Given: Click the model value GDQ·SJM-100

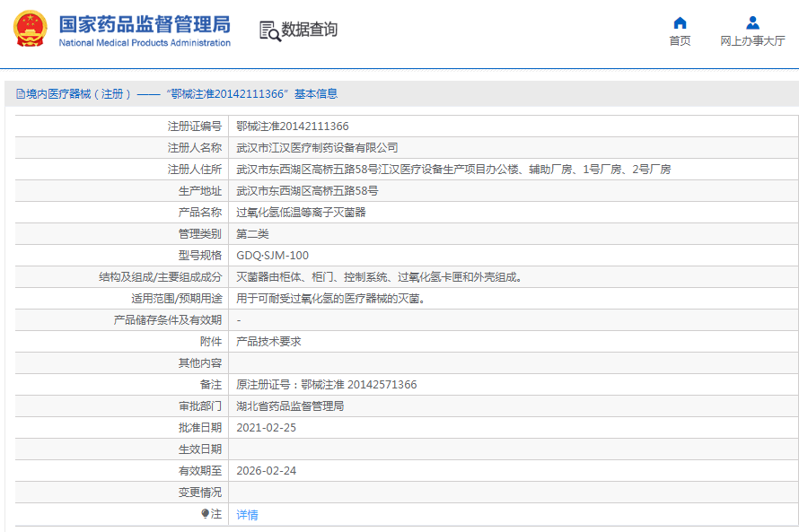Looking at the screenshot, I should pyautogui.click(x=272, y=256).
